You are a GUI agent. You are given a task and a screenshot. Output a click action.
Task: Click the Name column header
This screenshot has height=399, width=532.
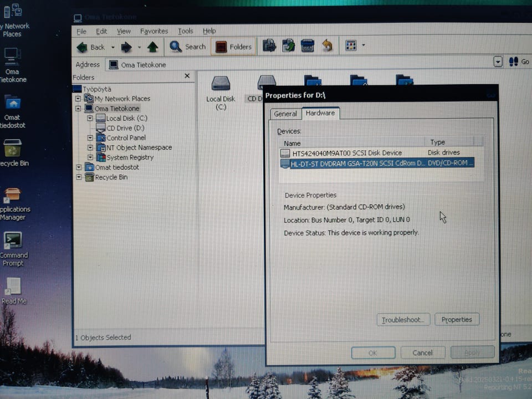coord(351,143)
